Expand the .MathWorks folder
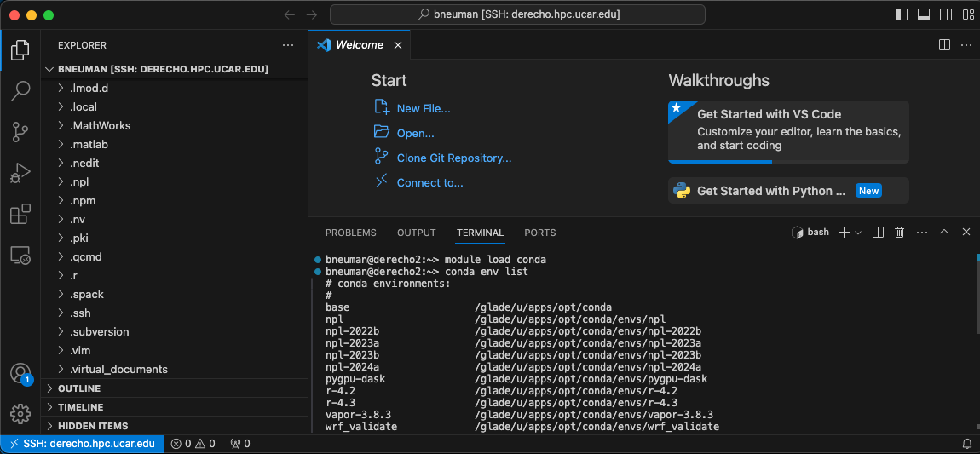This screenshot has width=980, height=454. 175,125
